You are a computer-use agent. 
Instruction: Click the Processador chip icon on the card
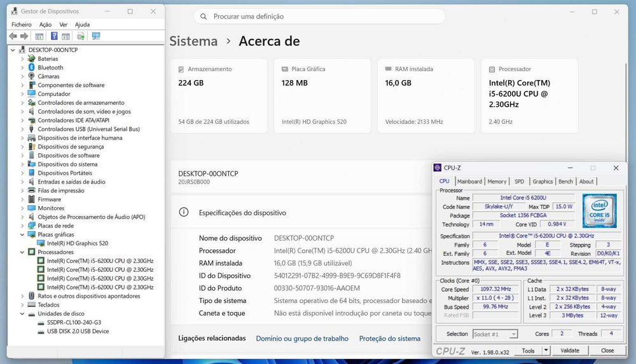click(x=492, y=69)
